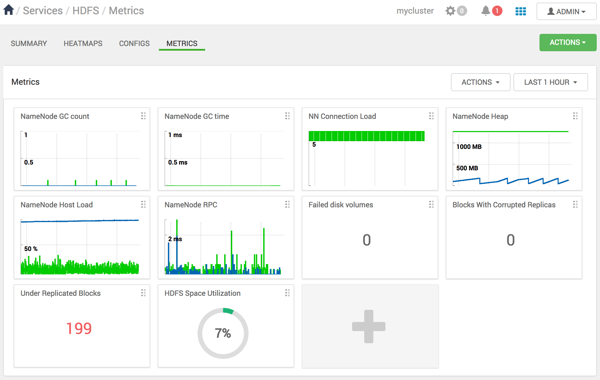
Task: Click drag handle on NameNode RPC widget
Action: point(287,205)
